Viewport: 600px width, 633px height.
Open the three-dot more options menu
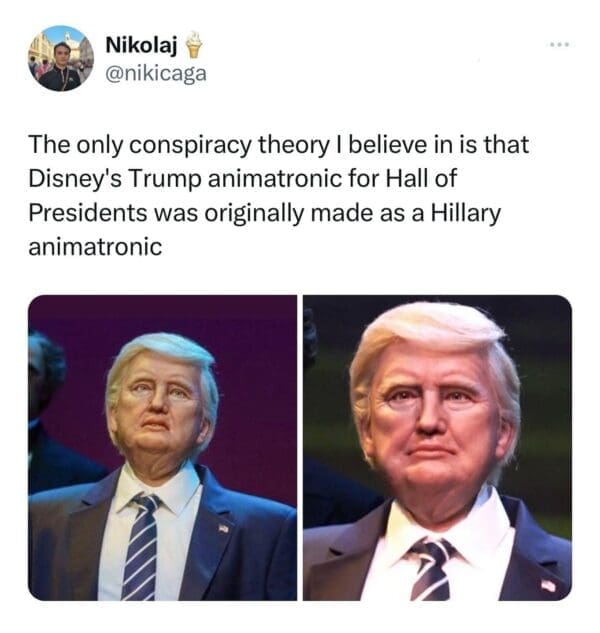coord(560,44)
